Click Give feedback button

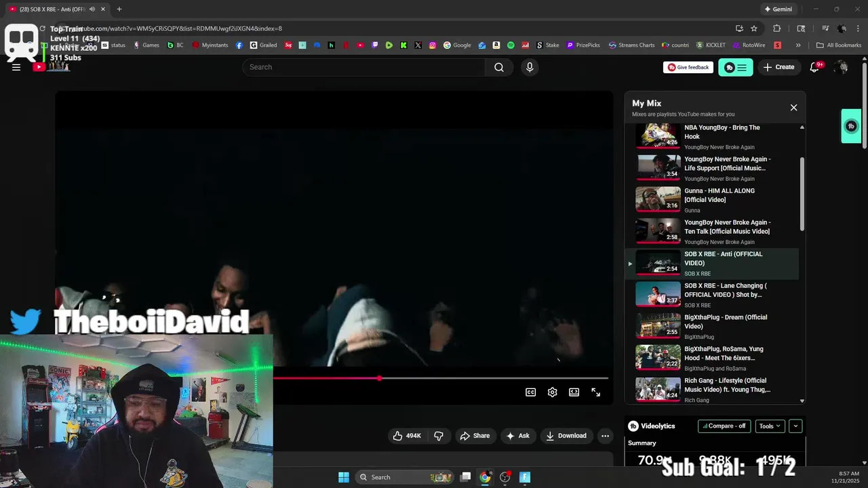point(688,67)
